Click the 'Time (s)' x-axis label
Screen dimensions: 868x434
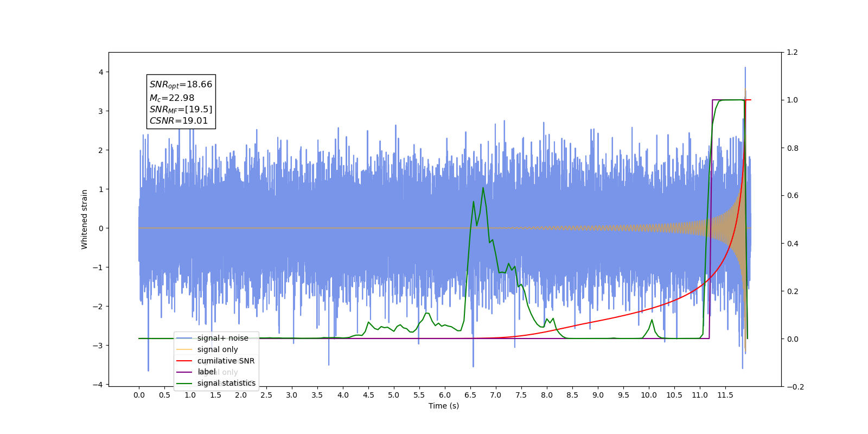444,406
